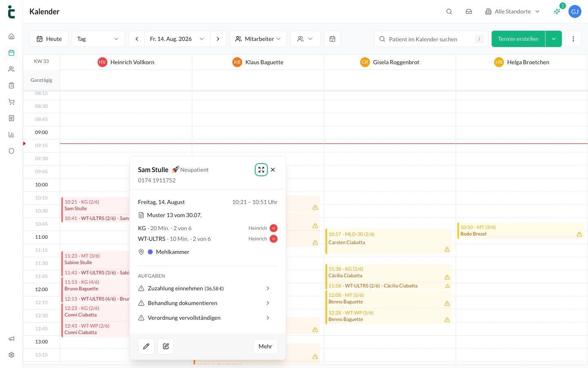Viewport: 588px width, 368px height.
Task: Open the 10:50 MT appointment for Bodo Brezel
Action: click(x=520, y=231)
